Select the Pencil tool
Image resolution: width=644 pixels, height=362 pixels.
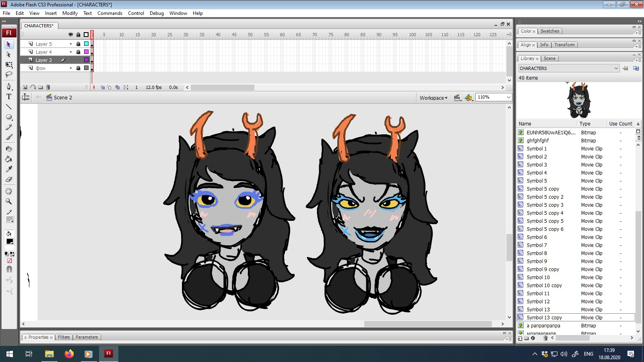point(9,127)
